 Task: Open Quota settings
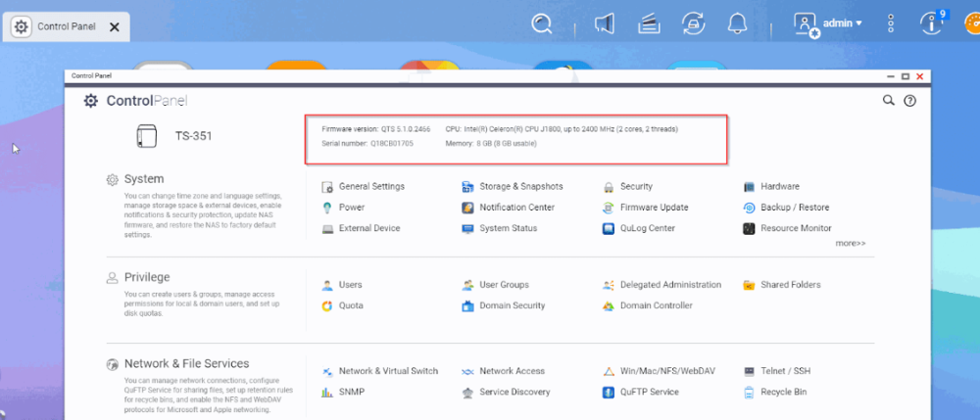pos(342,305)
